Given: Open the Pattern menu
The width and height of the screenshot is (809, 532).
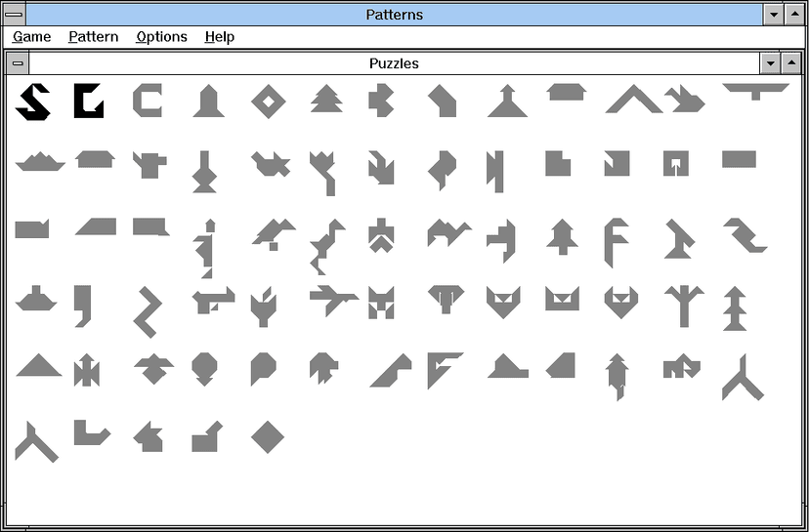Looking at the screenshot, I should point(94,37).
